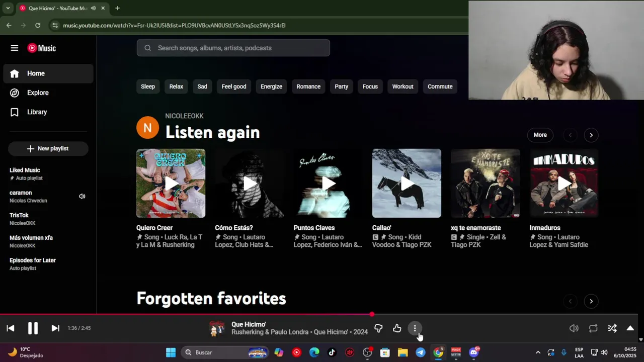Click the player volume speaker icon
Screen dimensions: 644x362
click(x=574, y=328)
